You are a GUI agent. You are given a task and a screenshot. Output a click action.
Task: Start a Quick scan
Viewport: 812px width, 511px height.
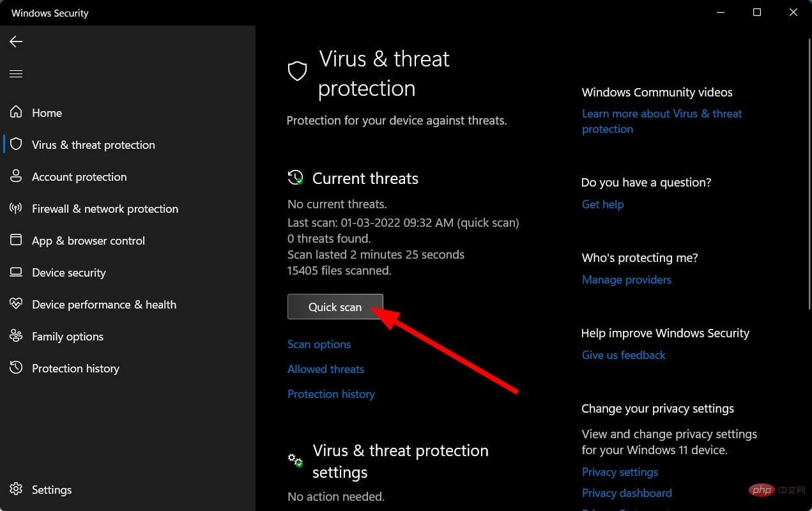pyautogui.click(x=335, y=307)
